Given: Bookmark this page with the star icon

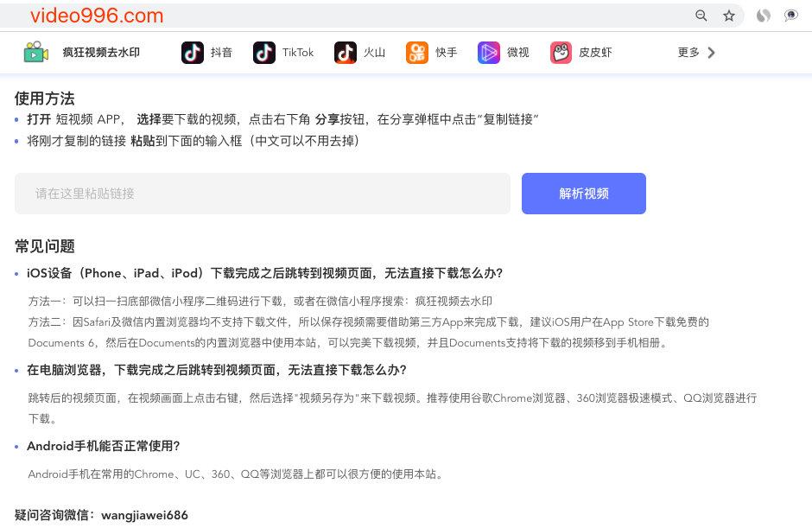Looking at the screenshot, I should (729, 16).
